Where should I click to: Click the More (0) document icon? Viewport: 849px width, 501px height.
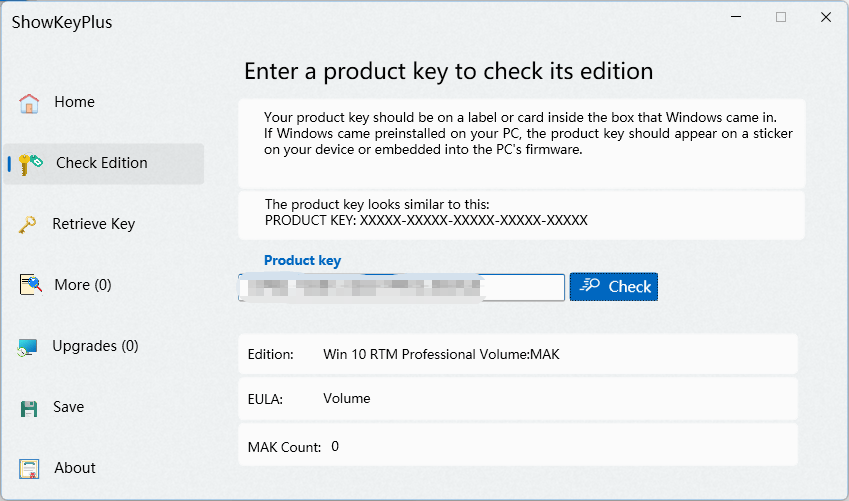[31, 284]
